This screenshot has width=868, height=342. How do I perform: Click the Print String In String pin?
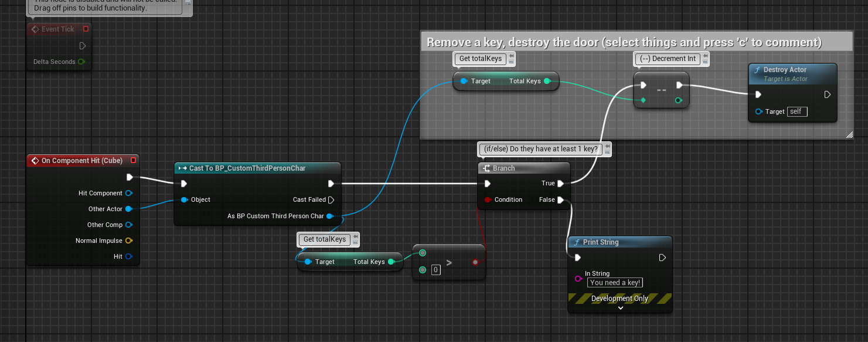578,279
